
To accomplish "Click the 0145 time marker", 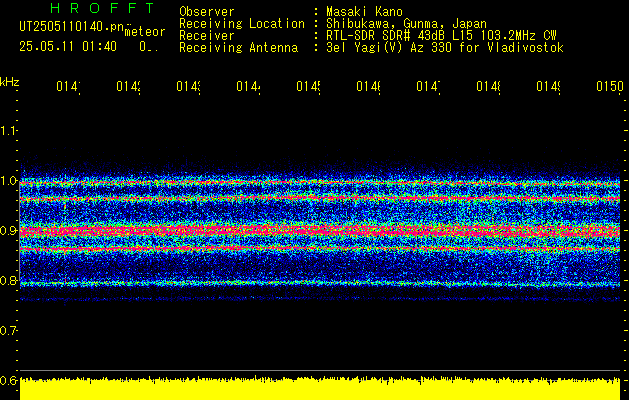I will 308,86.
